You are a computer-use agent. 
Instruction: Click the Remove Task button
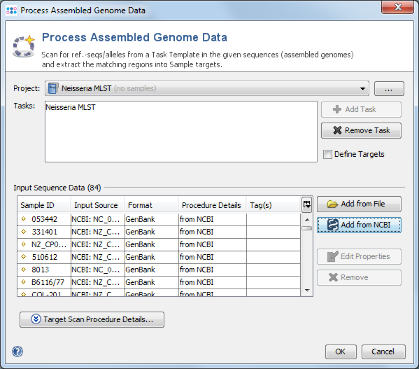pyautogui.click(x=361, y=130)
